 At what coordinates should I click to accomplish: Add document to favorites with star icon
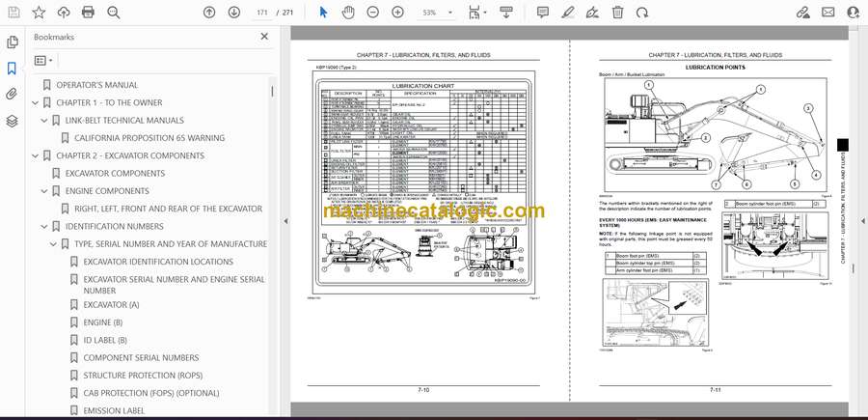[39, 13]
